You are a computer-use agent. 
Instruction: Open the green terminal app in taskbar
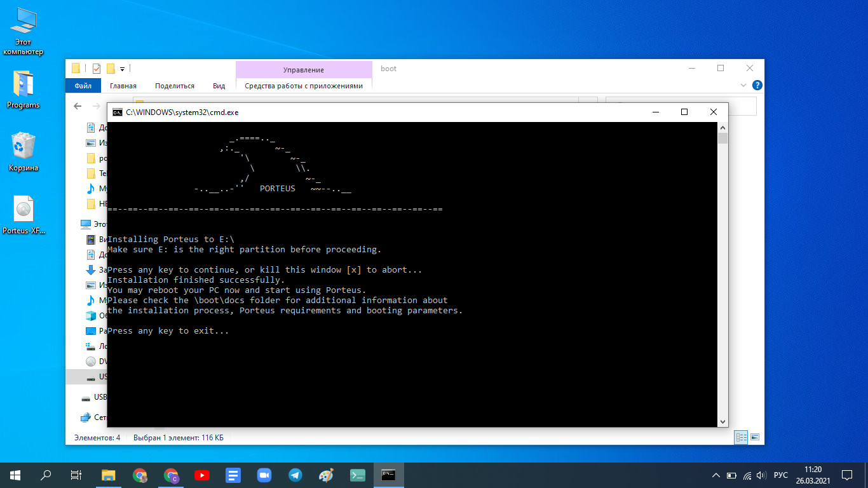pos(357,475)
